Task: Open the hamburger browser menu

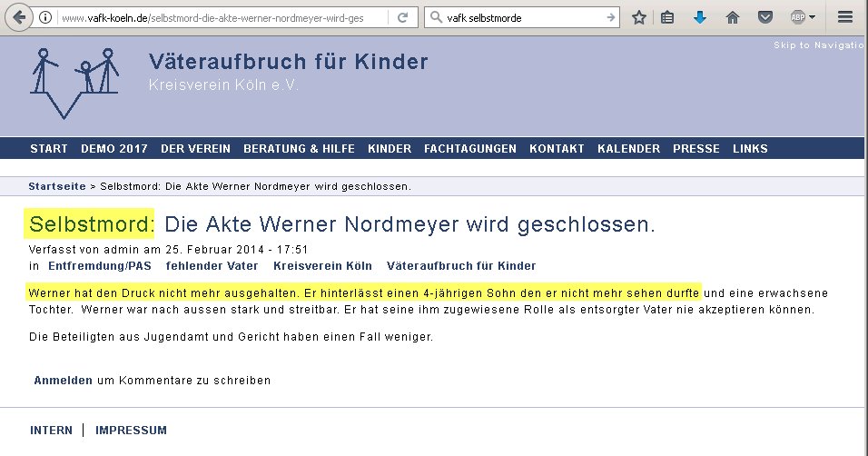Action: [x=844, y=18]
